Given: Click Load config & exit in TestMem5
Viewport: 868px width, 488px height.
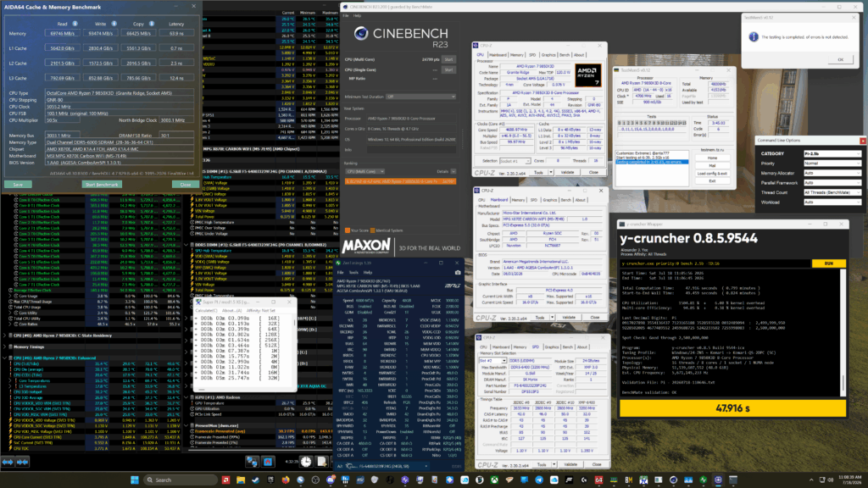Looking at the screenshot, I should (712, 173).
